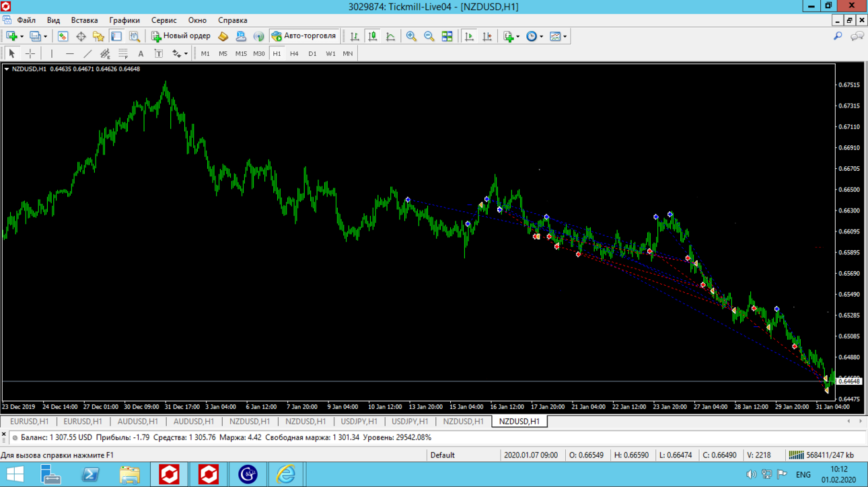Open Internet Explorer from taskbar
Image resolution: width=868 pixels, height=487 pixels.
pos(287,474)
